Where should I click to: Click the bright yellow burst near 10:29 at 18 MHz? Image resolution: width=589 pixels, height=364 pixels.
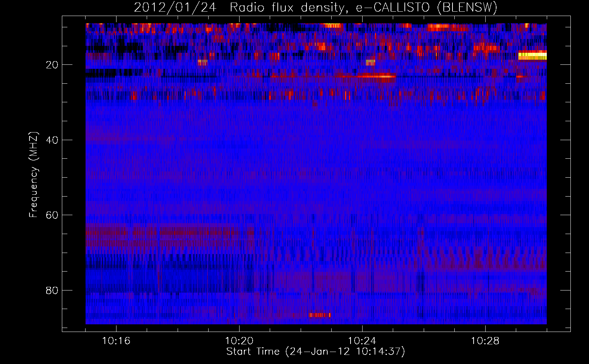pyautogui.click(x=532, y=56)
